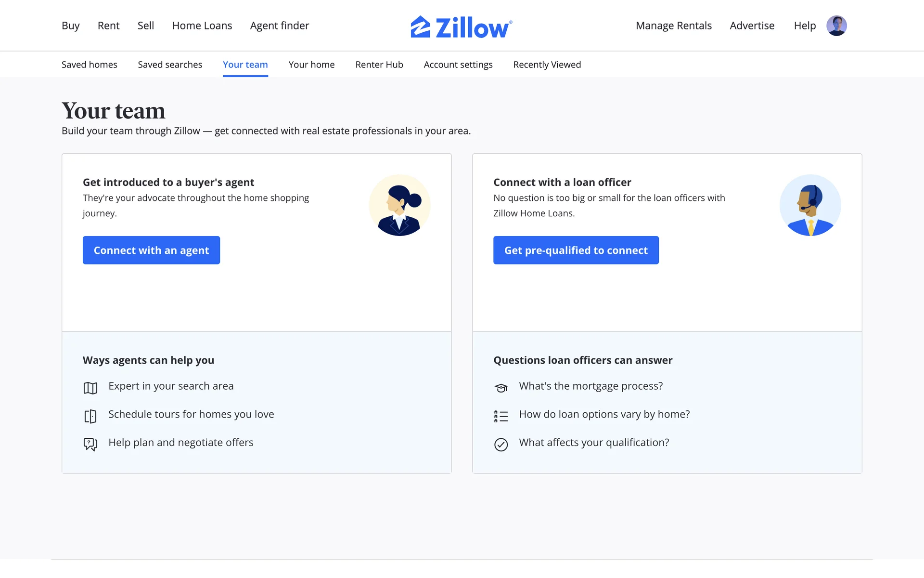Click the buyer's agent illustration
The height and width of the screenshot is (578, 924).
click(x=399, y=205)
